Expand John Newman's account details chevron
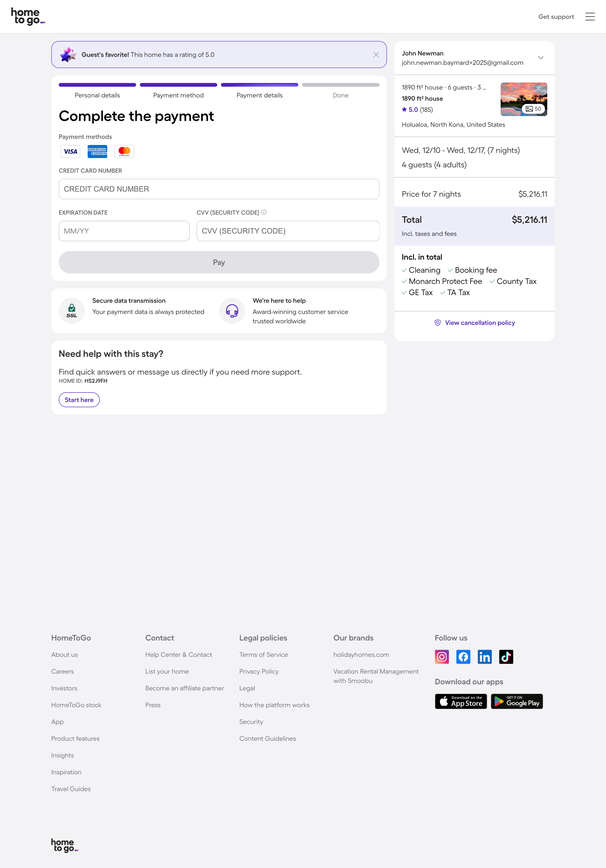This screenshot has height=868, width=606. [x=540, y=58]
